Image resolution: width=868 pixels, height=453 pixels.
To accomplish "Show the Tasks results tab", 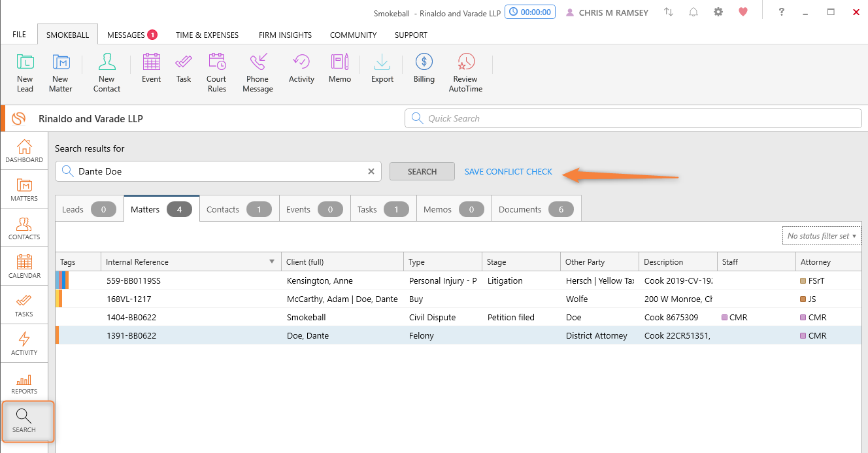I will 383,209.
